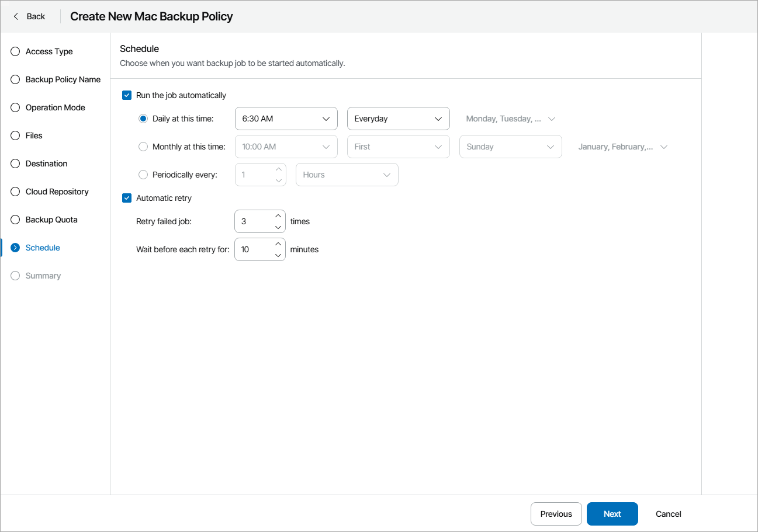Uncheck Run the job automatically
This screenshot has width=758, height=532.
click(126, 95)
